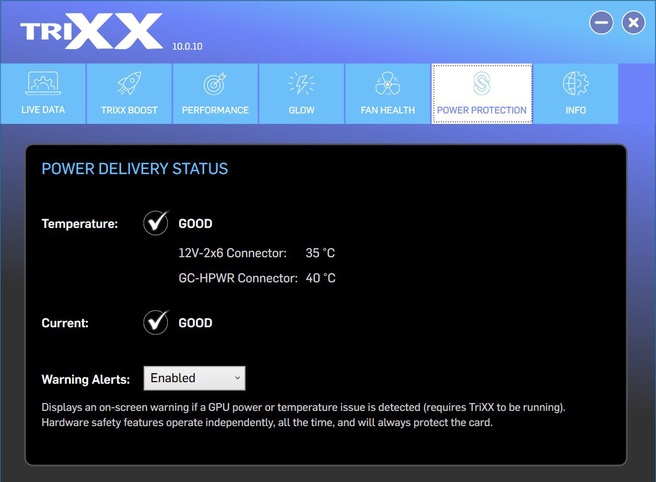Click the TRIXX logo
The height and width of the screenshot is (482, 656).
point(91,31)
